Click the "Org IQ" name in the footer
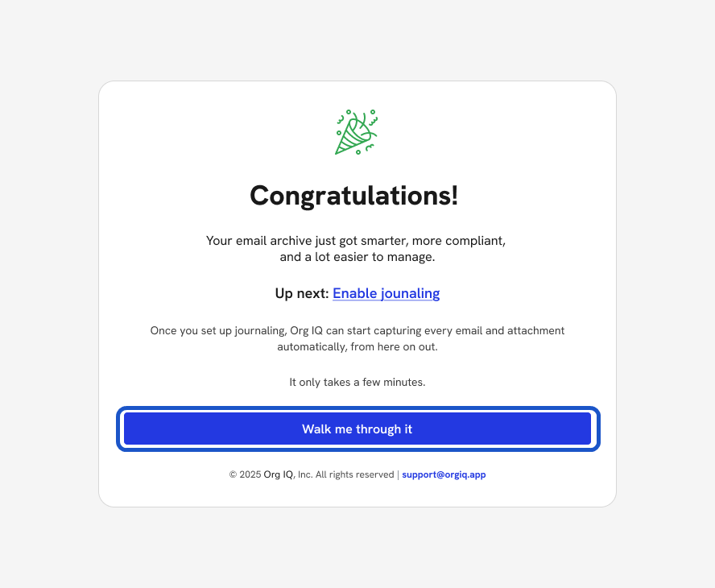 click(279, 475)
